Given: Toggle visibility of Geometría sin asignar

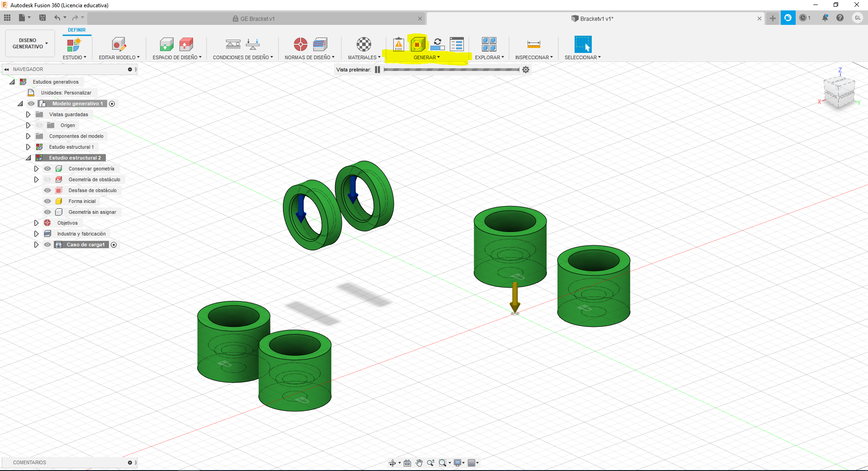Looking at the screenshot, I should pos(47,212).
